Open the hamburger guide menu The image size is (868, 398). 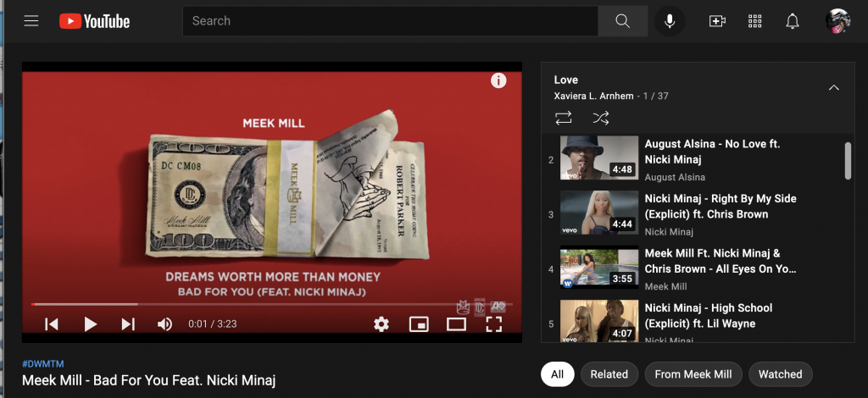pyautogui.click(x=31, y=21)
